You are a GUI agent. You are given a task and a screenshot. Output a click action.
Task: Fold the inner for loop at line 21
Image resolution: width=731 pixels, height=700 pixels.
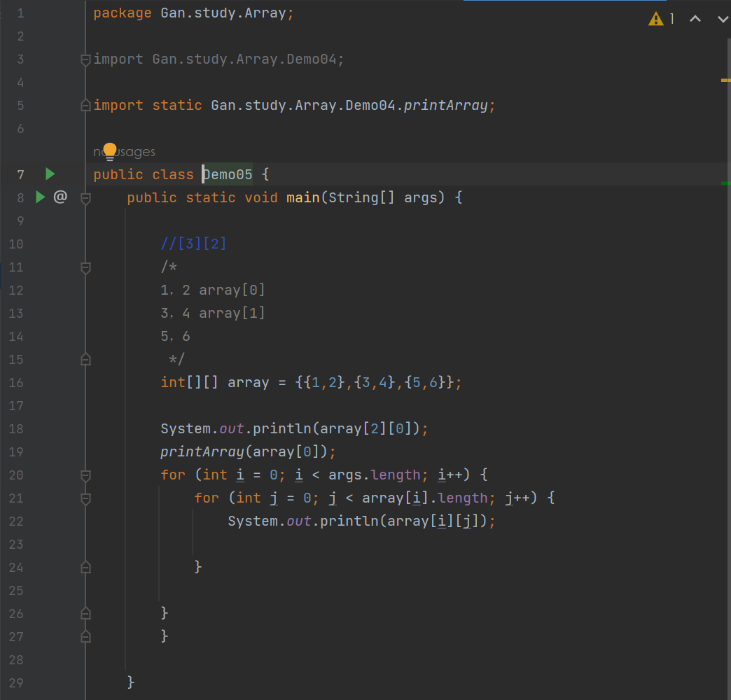point(86,498)
